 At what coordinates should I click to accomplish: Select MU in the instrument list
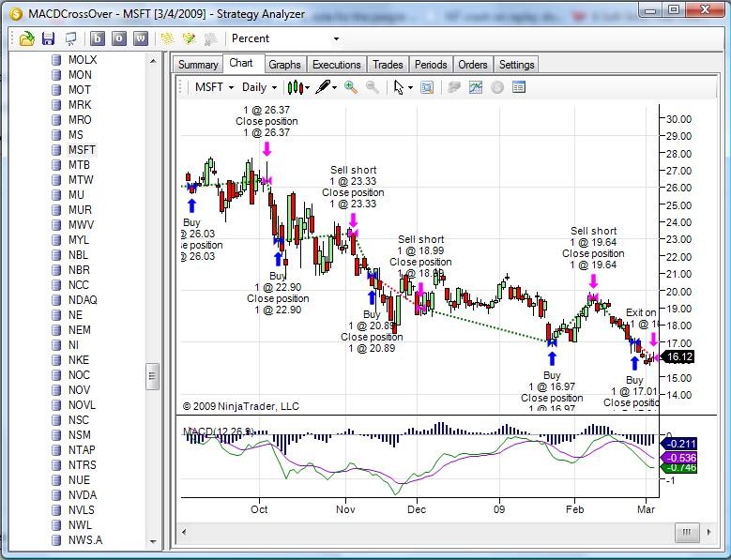(76, 195)
